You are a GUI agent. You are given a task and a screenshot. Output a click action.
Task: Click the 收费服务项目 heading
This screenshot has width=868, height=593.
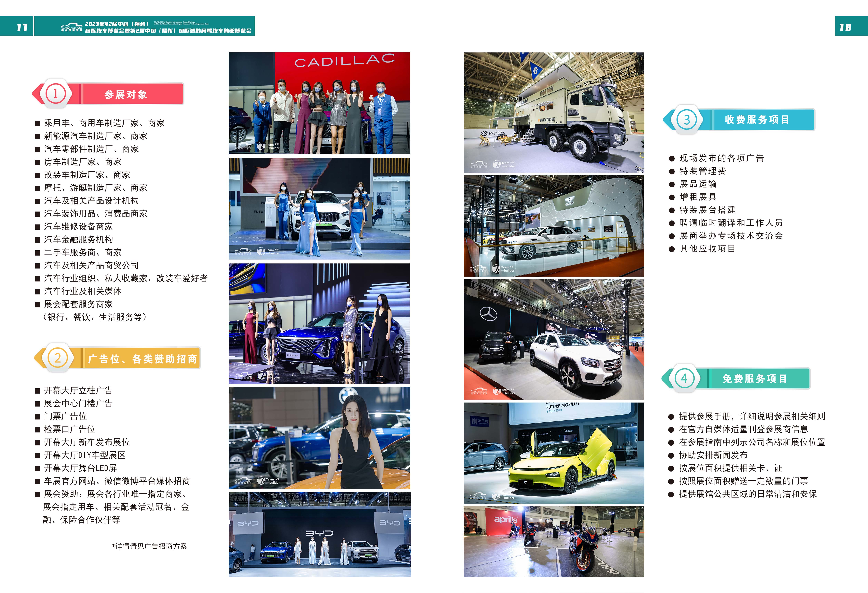coord(757,120)
